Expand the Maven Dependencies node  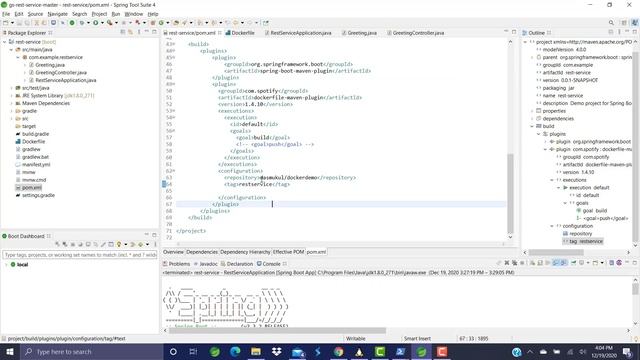(11, 103)
